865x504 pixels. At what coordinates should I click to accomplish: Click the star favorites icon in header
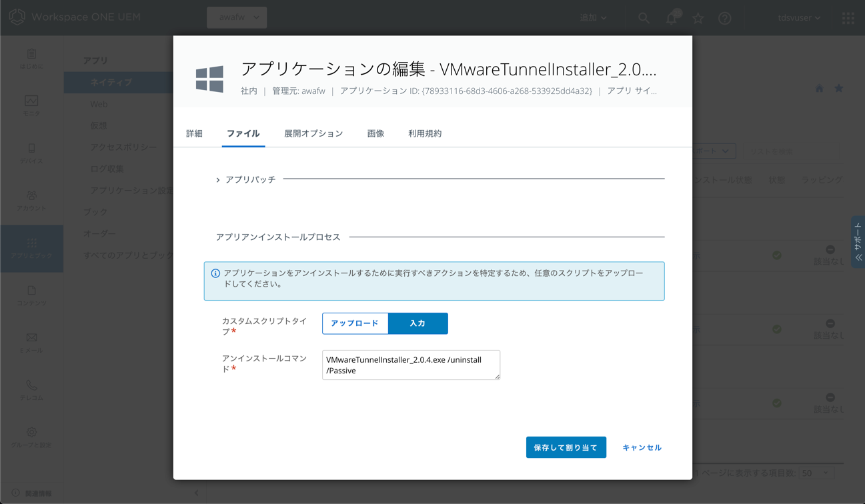pos(698,18)
